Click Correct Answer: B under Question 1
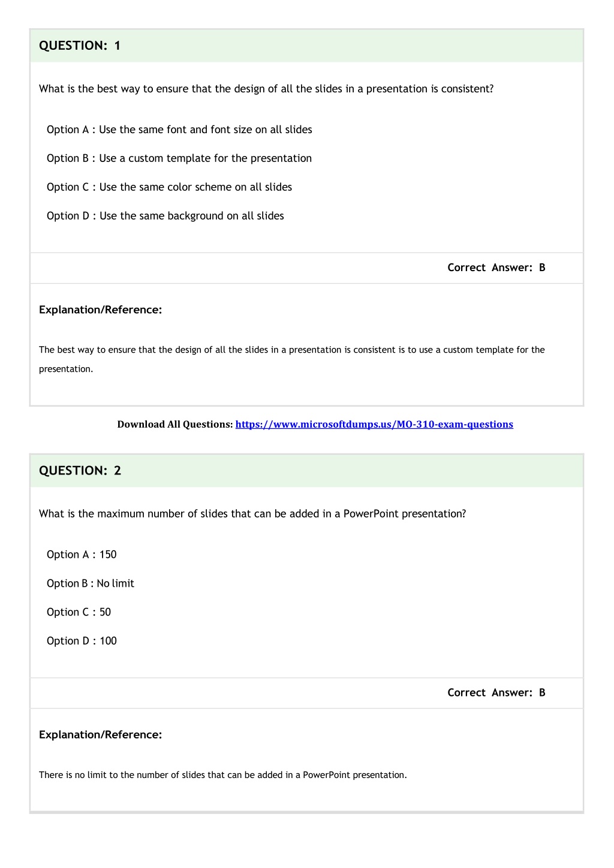 click(x=496, y=268)
